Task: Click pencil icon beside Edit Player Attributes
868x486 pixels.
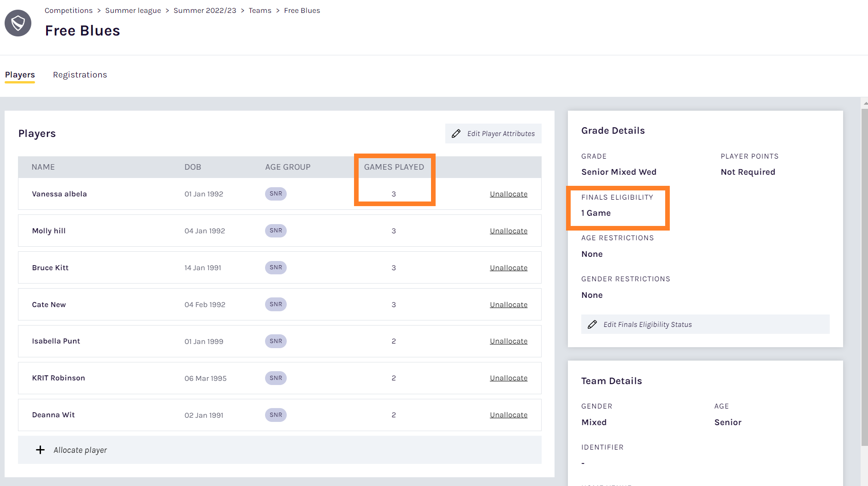Action: (x=456, y=134)
